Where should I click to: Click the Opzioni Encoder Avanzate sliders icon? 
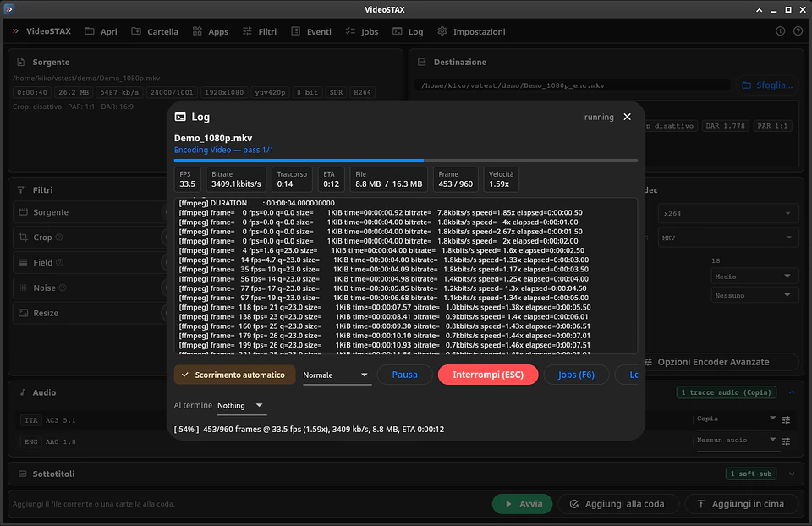pyautogui.click(x=649, y=362)
